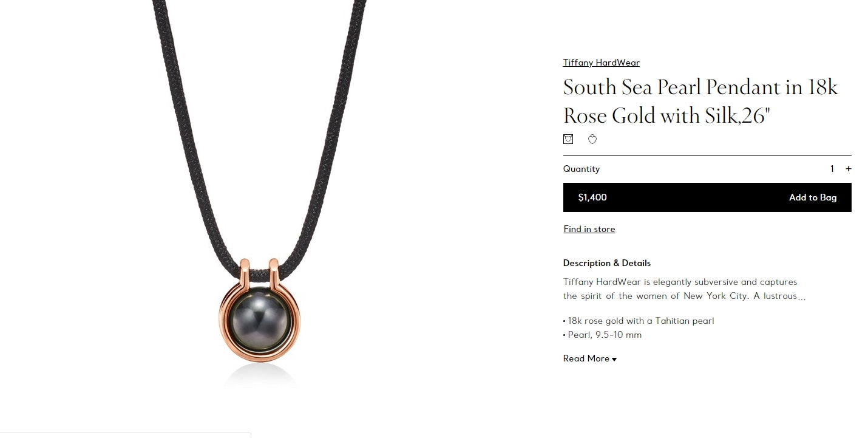
Task: Select the quantity value 1
Action: click(832, 169)
